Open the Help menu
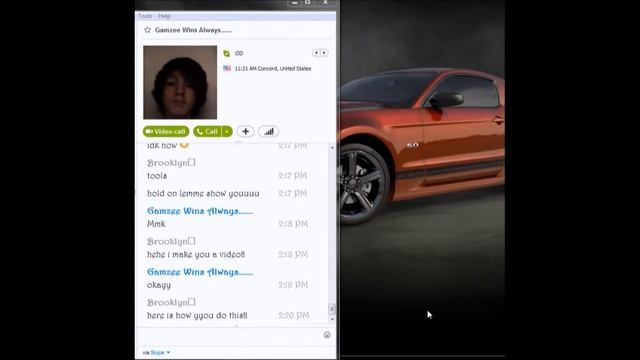The width and height of the screenshot is (640, 360). pos(164,16)
